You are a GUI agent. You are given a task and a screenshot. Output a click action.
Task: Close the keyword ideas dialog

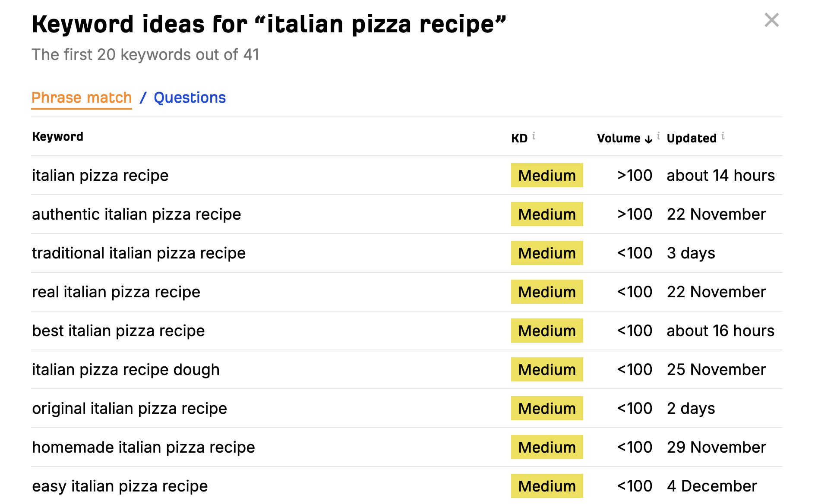(x=771, y=20)
